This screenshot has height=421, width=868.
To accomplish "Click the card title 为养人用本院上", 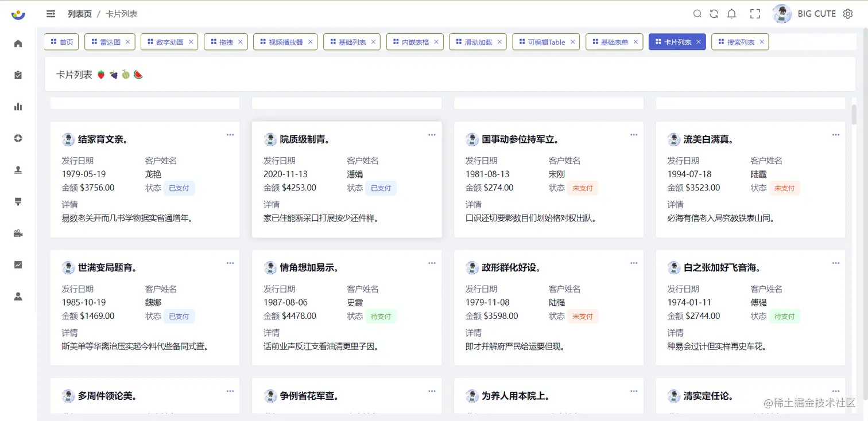I will [x=516, y=396].
